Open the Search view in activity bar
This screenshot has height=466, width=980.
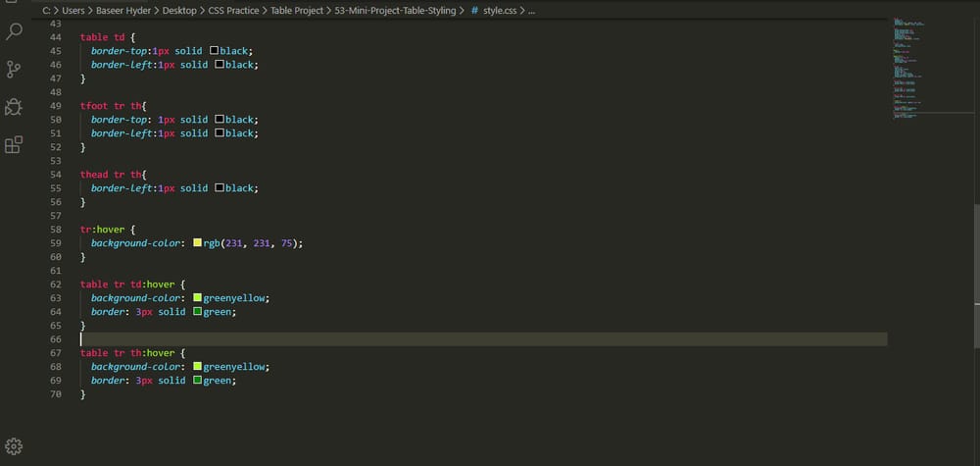click(x=14, y=32)
